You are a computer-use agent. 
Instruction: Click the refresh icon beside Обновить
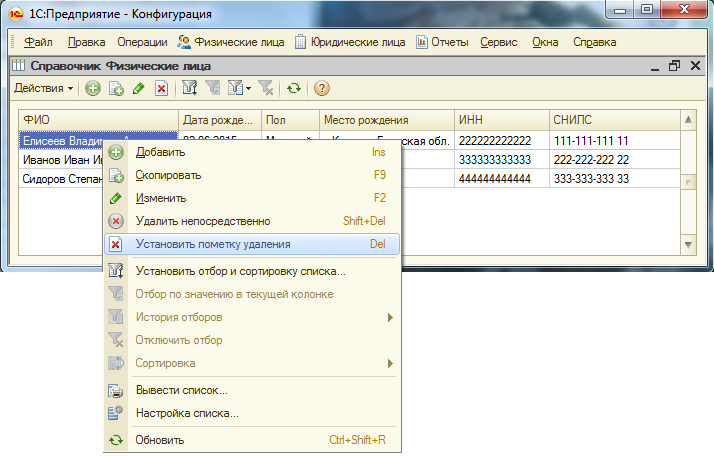(116, 440)
